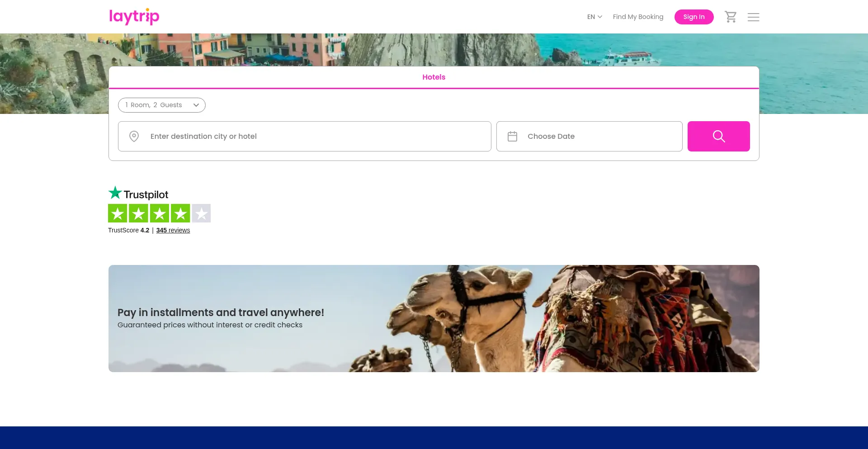Click the location pin icon
868x449 pixels.
(134, 136)
